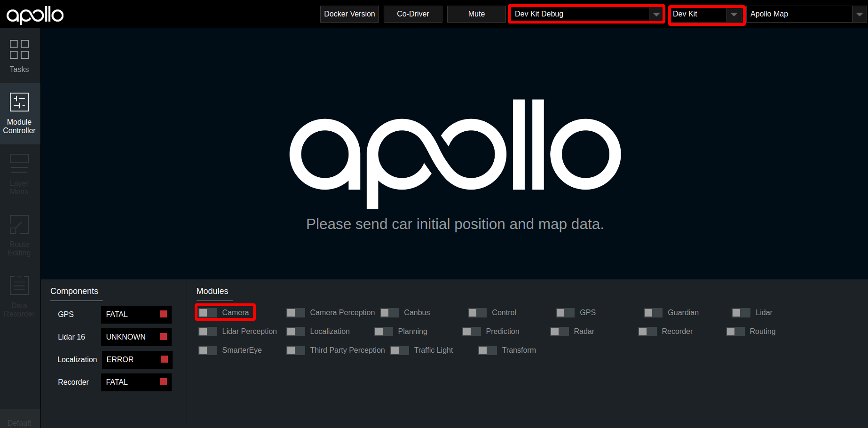Screen dimensions: 868x428
Task: Select the Components panel heading
Action: click(74, 291)
